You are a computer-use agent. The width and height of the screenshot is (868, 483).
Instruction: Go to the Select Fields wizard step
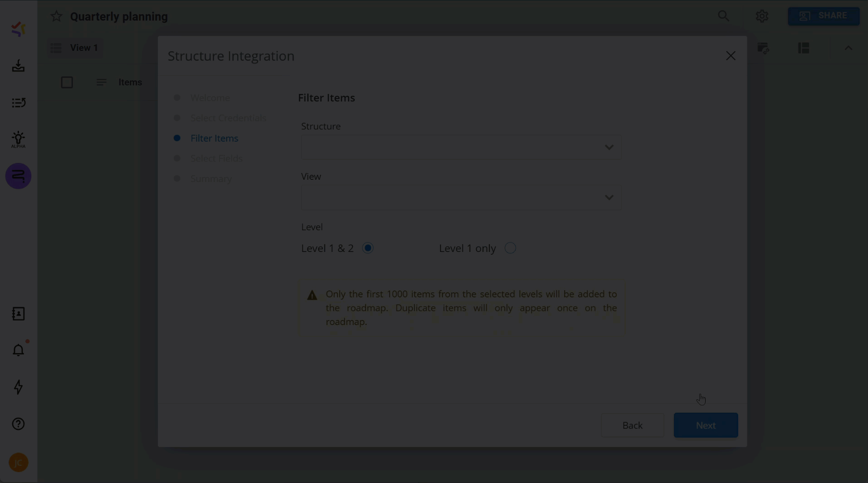(216, 158)
